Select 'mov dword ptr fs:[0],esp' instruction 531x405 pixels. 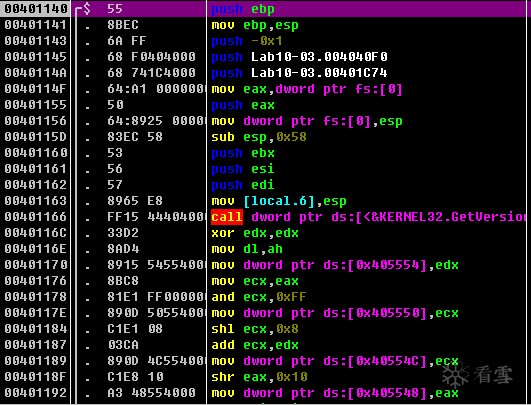click(x=307, y=121)
